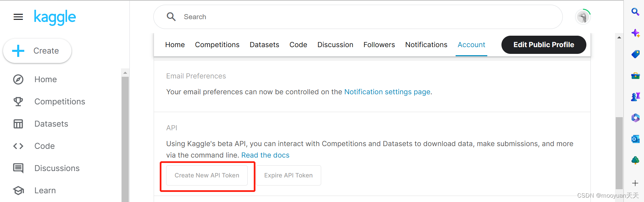Switch to the Notifications tab

point(426,45)
